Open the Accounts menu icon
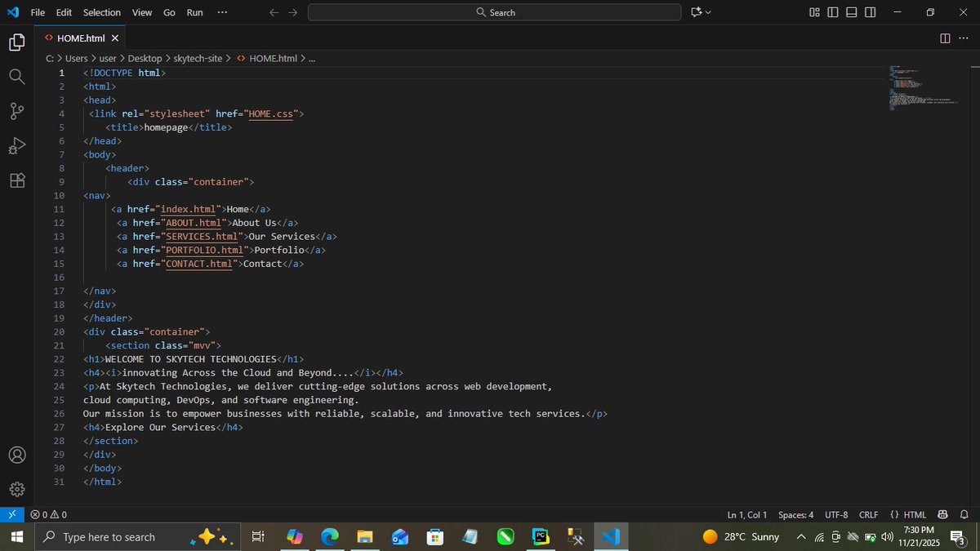 [17, 455]
